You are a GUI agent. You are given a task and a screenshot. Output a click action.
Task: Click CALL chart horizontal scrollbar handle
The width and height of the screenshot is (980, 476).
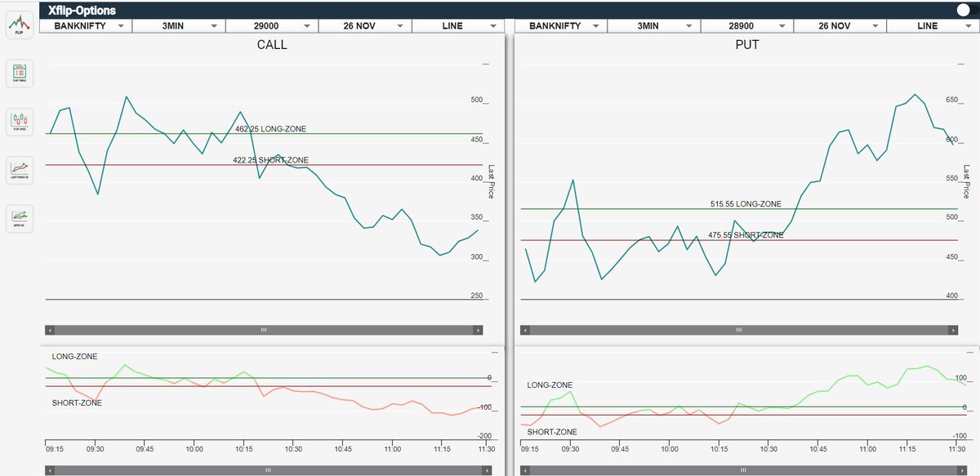(264, 331)
